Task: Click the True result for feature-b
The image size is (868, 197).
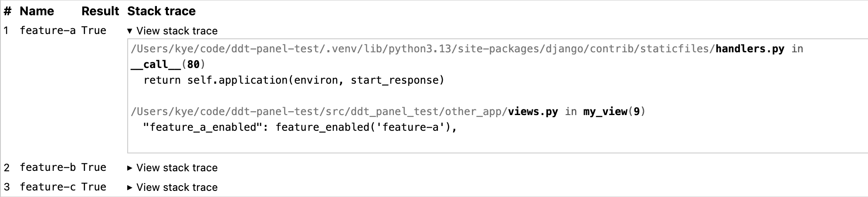Action: tap(94, 167)
